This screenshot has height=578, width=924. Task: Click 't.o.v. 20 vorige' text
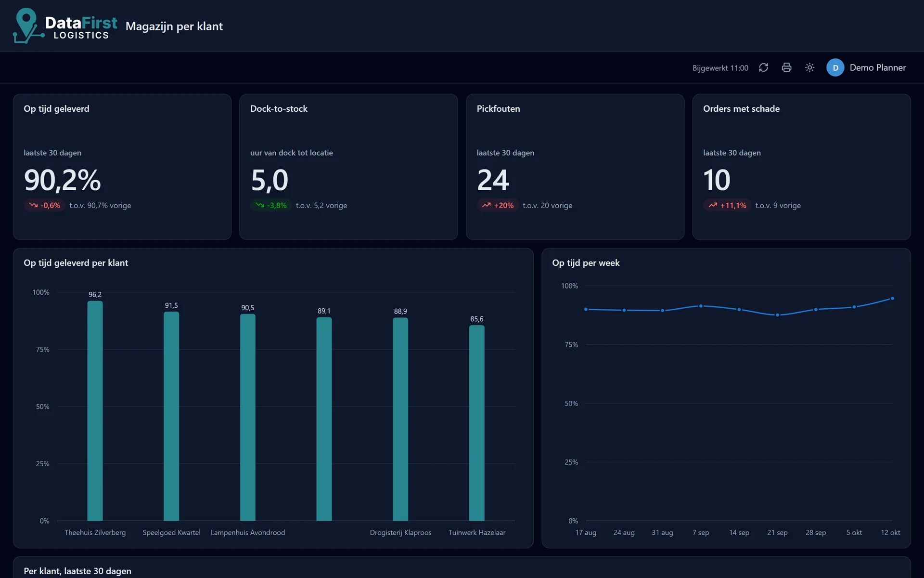pos(547,205)
